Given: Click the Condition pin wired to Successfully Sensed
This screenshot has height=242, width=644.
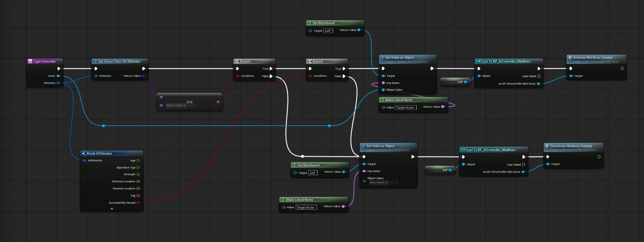Looking at the screenshot, I should (x=310, y=76).
